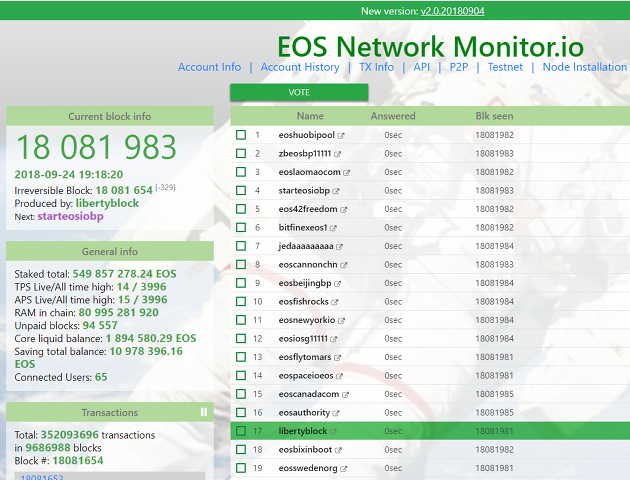Viewport: 630px width, 480px height.
Task: Click Connected Users value 65
Action: (101, 377)
